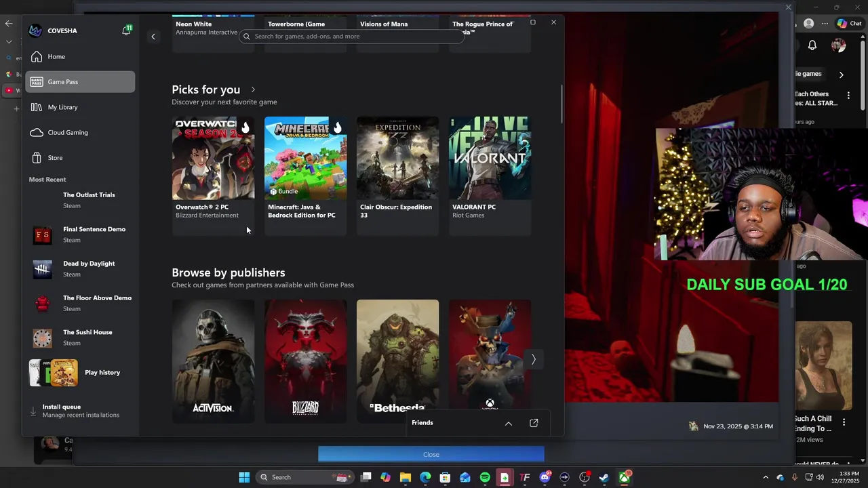
Task: Open the Such A Chill Ending video thumbnail
Action: [x=823, y=366]
